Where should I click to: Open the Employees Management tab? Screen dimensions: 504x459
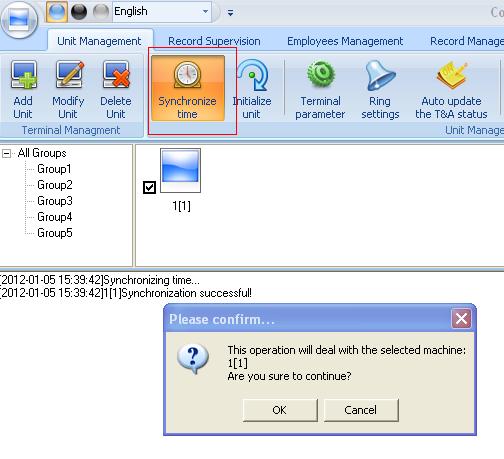click(x=345, y=41)
